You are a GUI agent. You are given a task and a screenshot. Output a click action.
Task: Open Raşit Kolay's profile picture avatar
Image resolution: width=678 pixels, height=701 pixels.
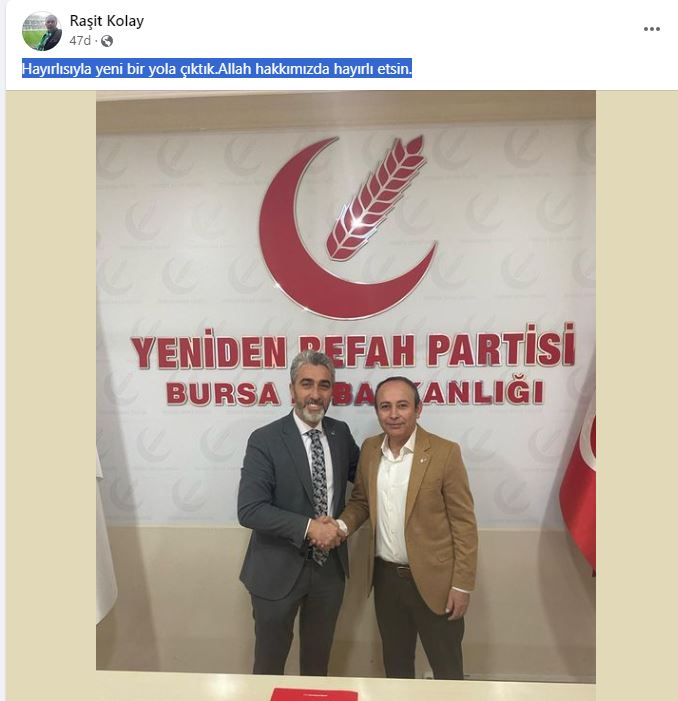click(x=42, y=31)
